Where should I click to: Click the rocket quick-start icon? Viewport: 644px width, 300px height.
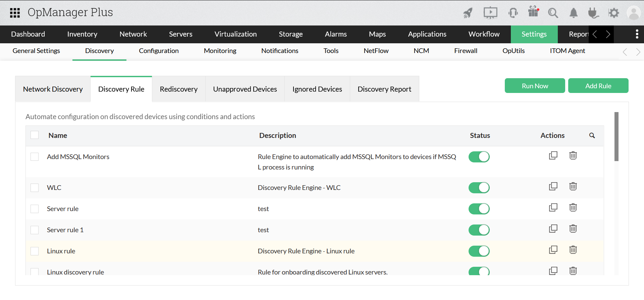468,13
